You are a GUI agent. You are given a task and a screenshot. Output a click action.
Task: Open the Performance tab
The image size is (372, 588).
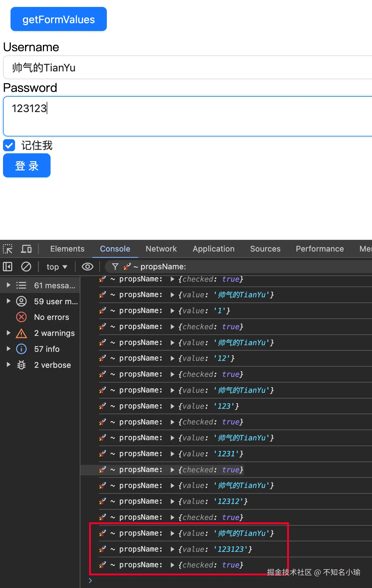pos(320,249)
